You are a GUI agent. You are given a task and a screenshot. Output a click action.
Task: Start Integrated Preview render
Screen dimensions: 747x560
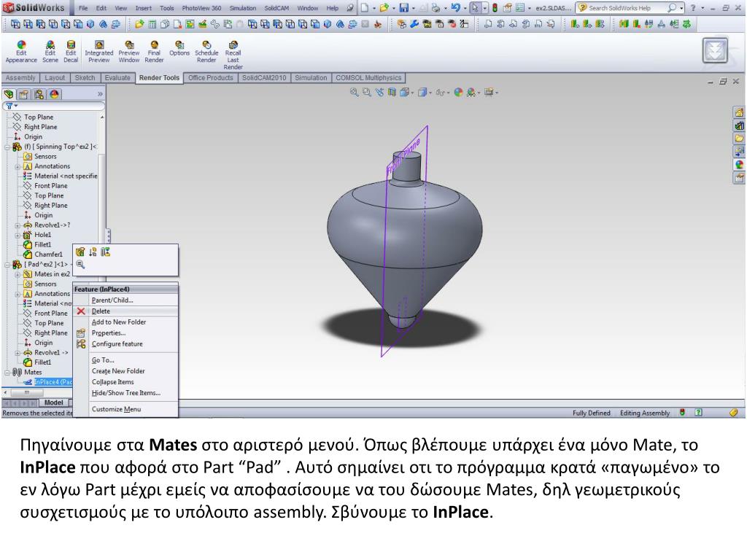pyautogui.click(x=99, y=52)
